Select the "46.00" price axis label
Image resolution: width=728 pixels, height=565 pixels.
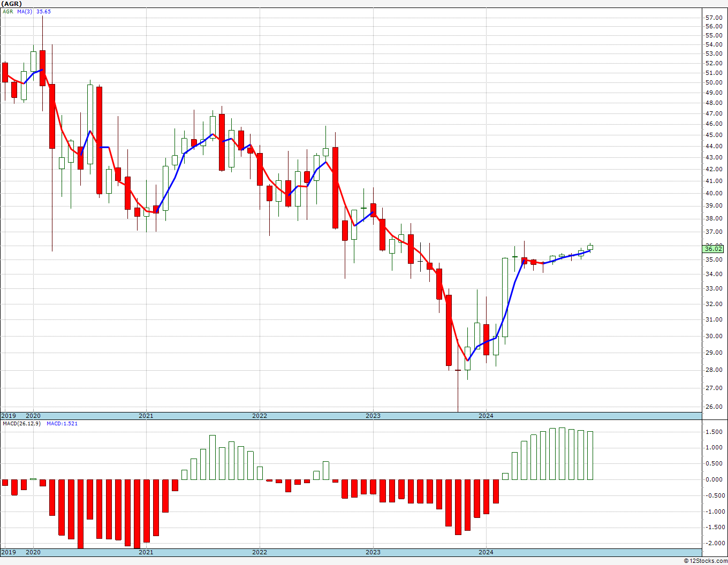pyautogui.click(x=714, y=124)
